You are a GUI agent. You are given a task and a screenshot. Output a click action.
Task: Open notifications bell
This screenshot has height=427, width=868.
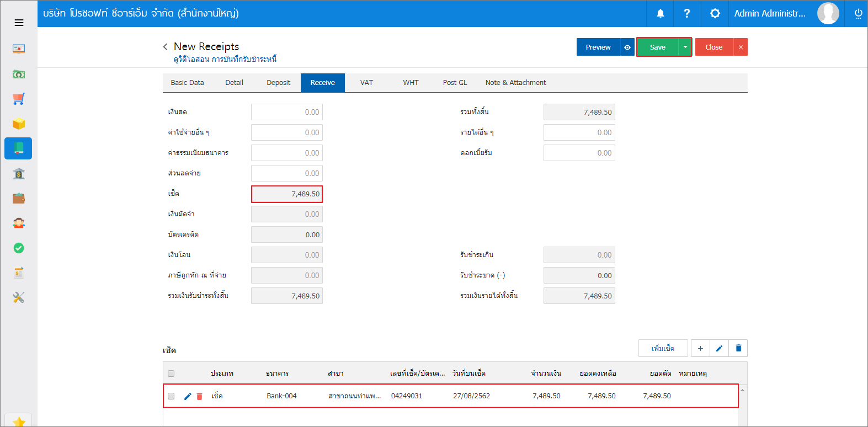click(661, 13)
